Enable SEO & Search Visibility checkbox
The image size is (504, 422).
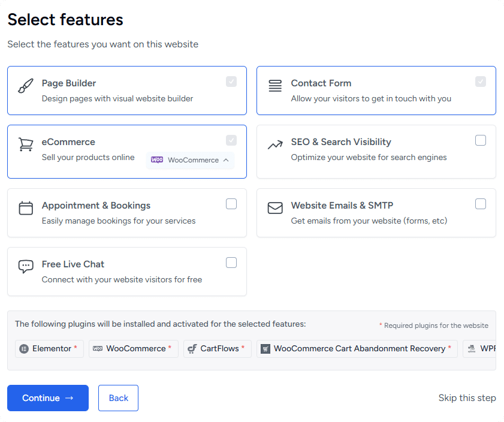point(481,140)
